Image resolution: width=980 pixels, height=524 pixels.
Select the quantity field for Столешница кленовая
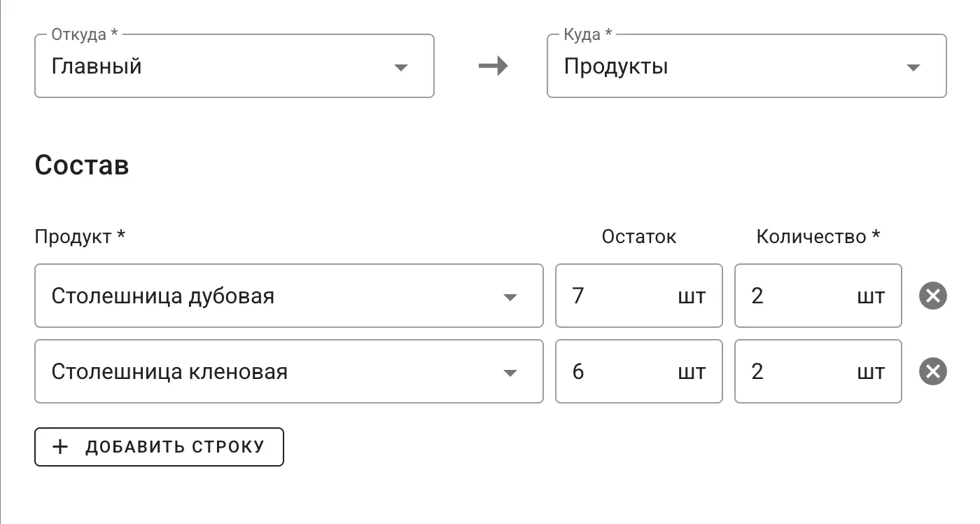[x=818, y=371]
